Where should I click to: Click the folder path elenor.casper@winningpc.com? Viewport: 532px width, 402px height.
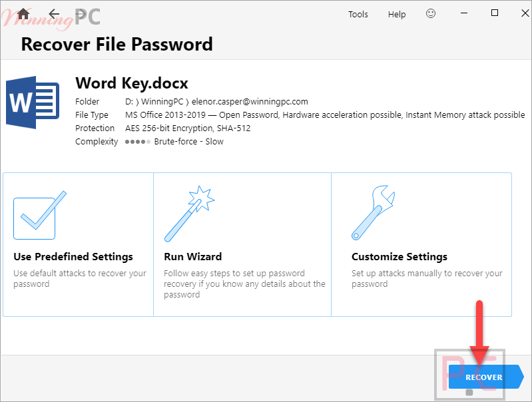coord(250,102)
